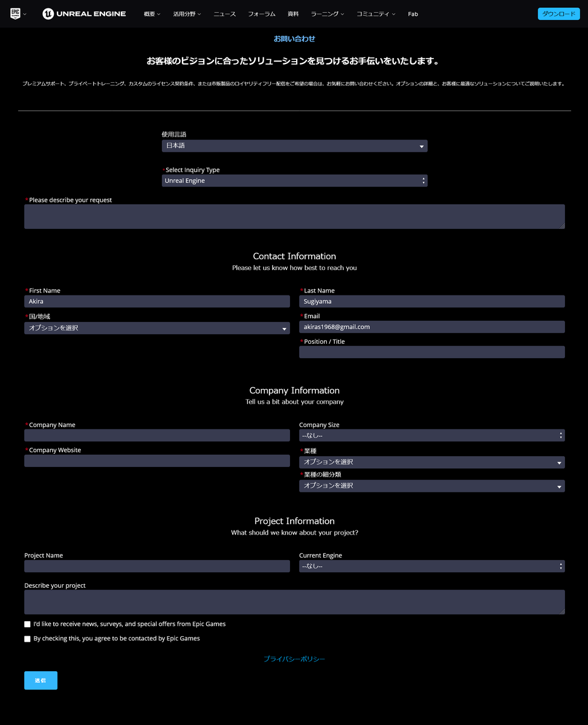Click the Epic Games logo icon
The height and width of the screenshot is (725, 588).
point(15,13)
